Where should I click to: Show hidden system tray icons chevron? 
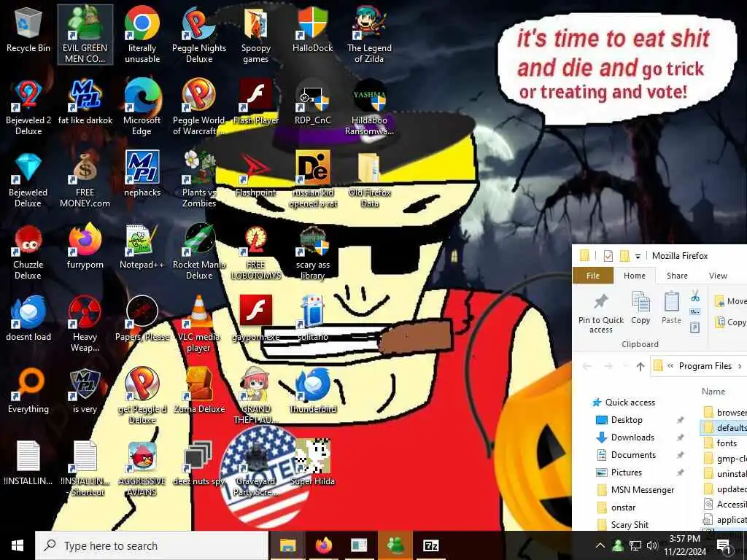(x=600, y=545)
